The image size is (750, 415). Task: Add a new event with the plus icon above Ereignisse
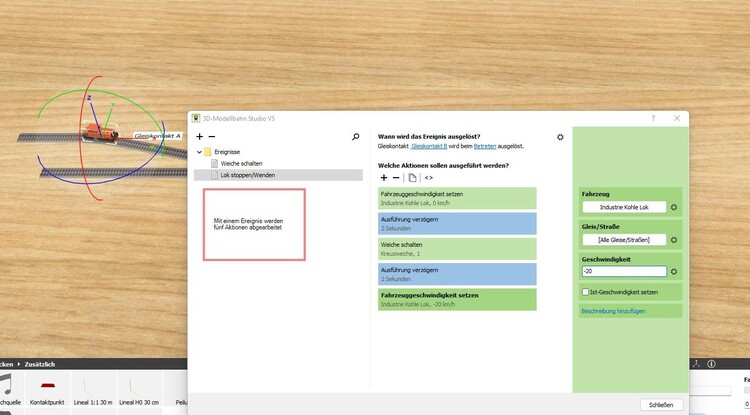[x=199, y=137]
